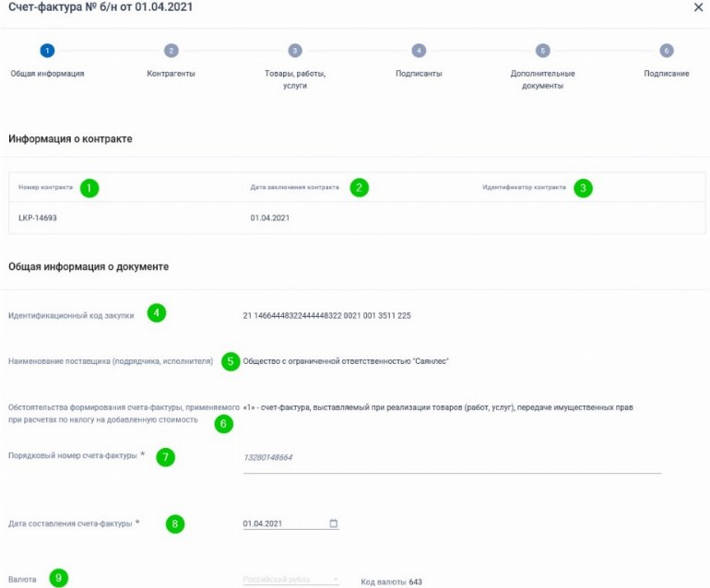Click the 'Контрагенты' step label
Viewport: 710px width, 588px height.
tap(171, 74)
